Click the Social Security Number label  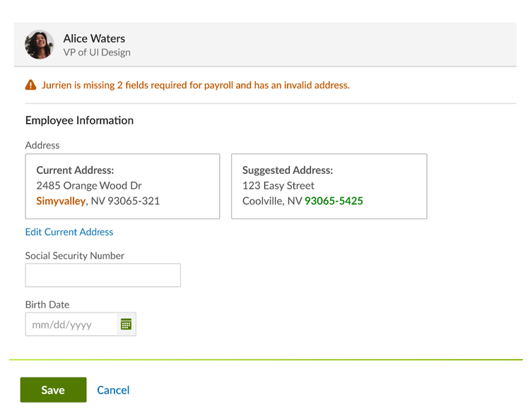pyautogui.click(x=75, y=256)
